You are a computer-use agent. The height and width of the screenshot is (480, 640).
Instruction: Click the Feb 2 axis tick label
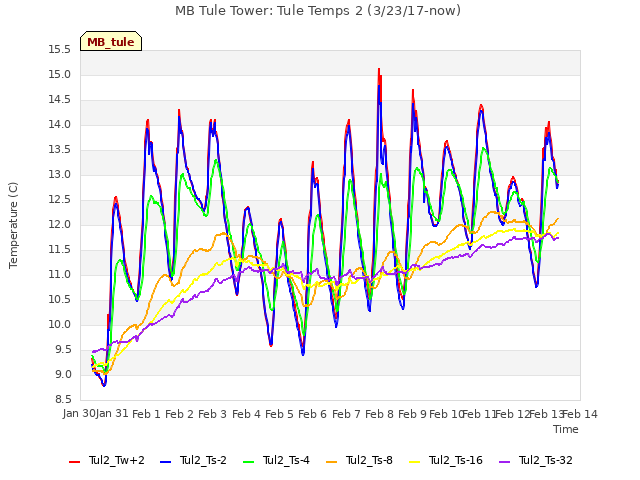click(180, 414)
